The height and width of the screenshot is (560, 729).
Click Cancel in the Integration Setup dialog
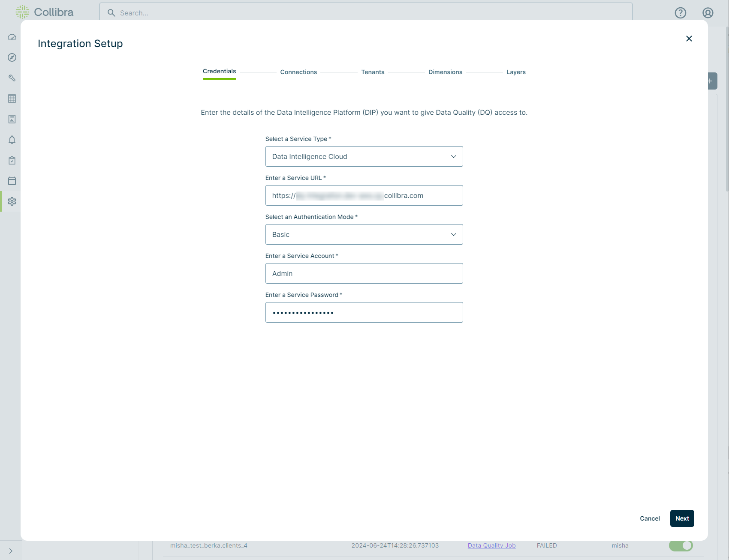click(x=650, y=518)
